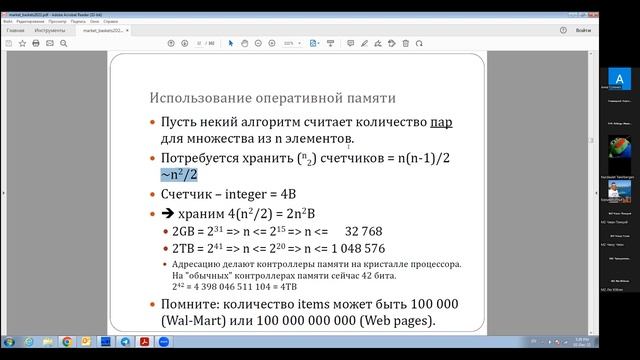
Task: Click the taskbar clock
Action: [x=582, y=342]
